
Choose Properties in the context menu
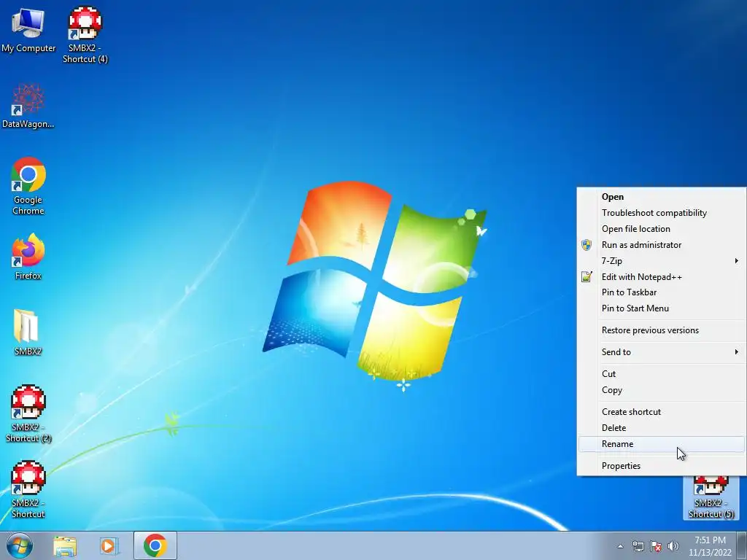(x=662, y=466)
